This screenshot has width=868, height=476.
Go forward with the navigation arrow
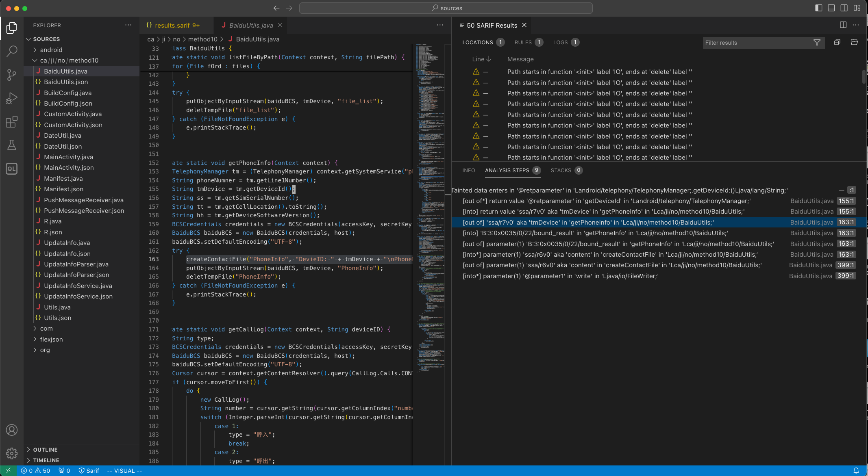(x=289, y=8)
